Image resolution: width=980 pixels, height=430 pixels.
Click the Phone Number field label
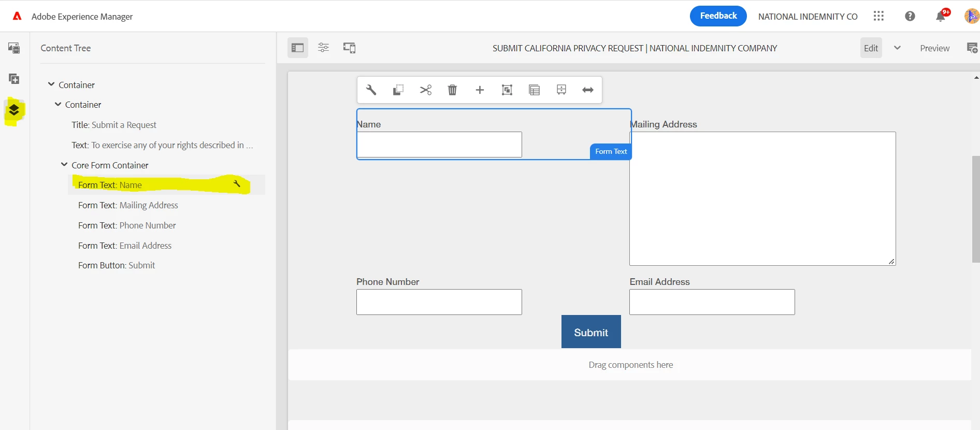click(x=387, y=282)
